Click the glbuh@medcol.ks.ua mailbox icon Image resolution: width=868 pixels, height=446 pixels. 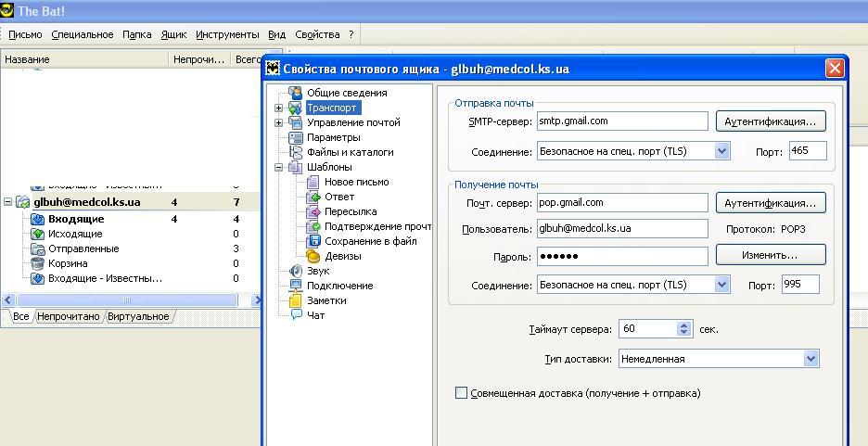pos(22,202)
